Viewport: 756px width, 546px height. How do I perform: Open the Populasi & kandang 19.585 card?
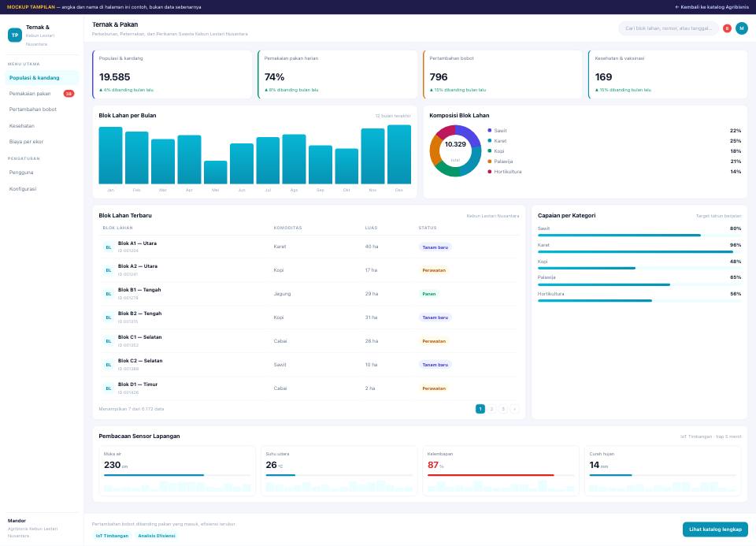tap(172, 74)
